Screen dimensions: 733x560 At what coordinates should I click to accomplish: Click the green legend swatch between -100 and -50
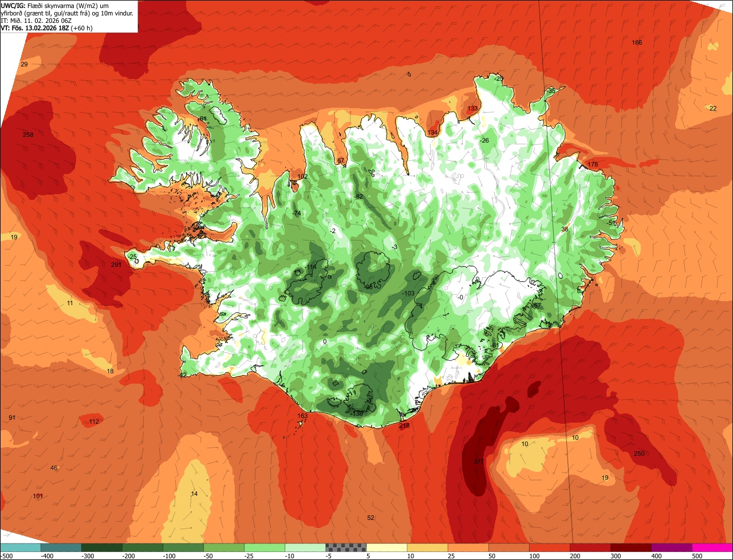point(183,547)
